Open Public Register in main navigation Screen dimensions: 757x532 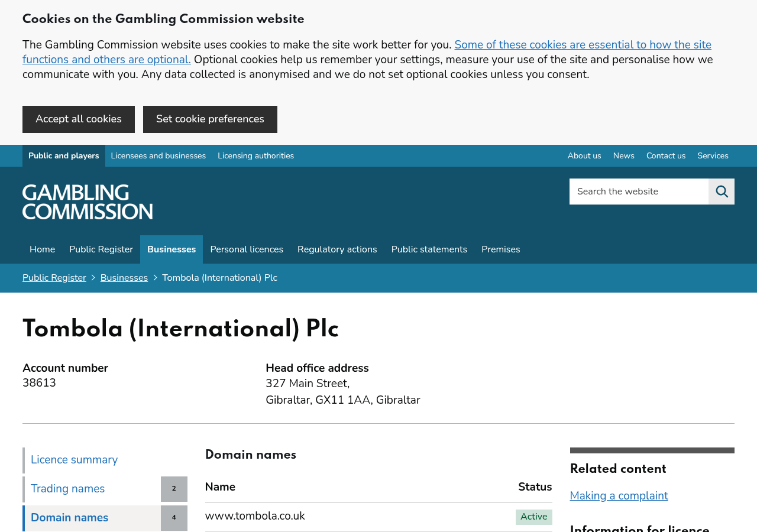tap(101, 249)
